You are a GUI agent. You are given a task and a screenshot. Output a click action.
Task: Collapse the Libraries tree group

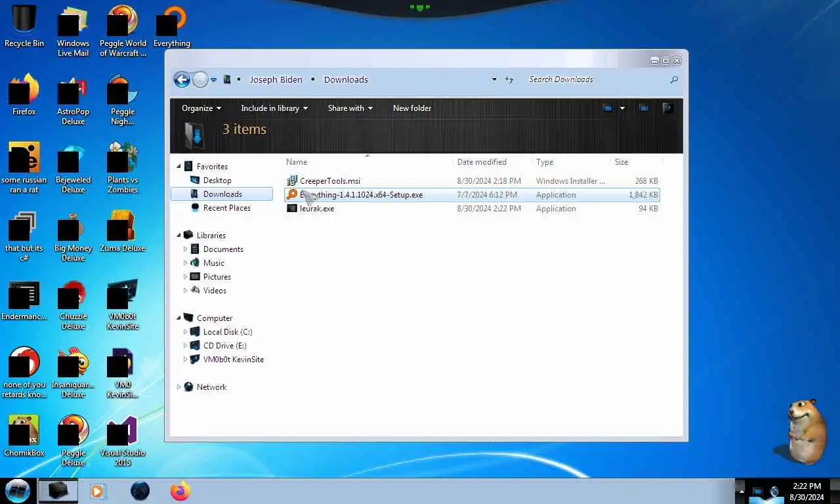(178, 236)
